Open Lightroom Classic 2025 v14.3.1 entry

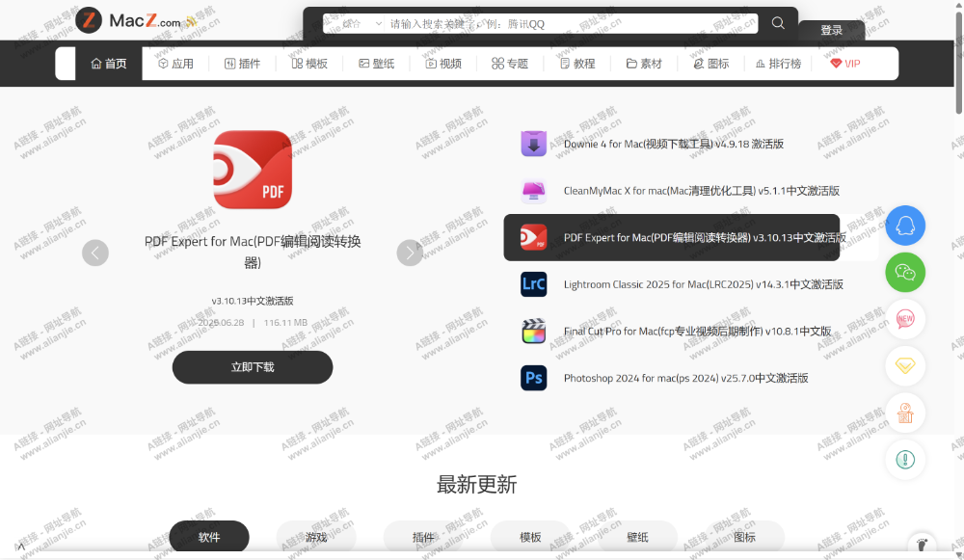[x=704, y=284]
